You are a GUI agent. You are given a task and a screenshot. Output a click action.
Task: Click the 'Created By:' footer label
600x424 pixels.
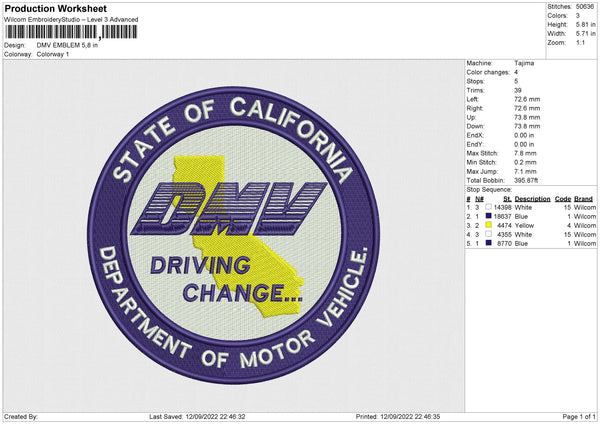[21, 416]
